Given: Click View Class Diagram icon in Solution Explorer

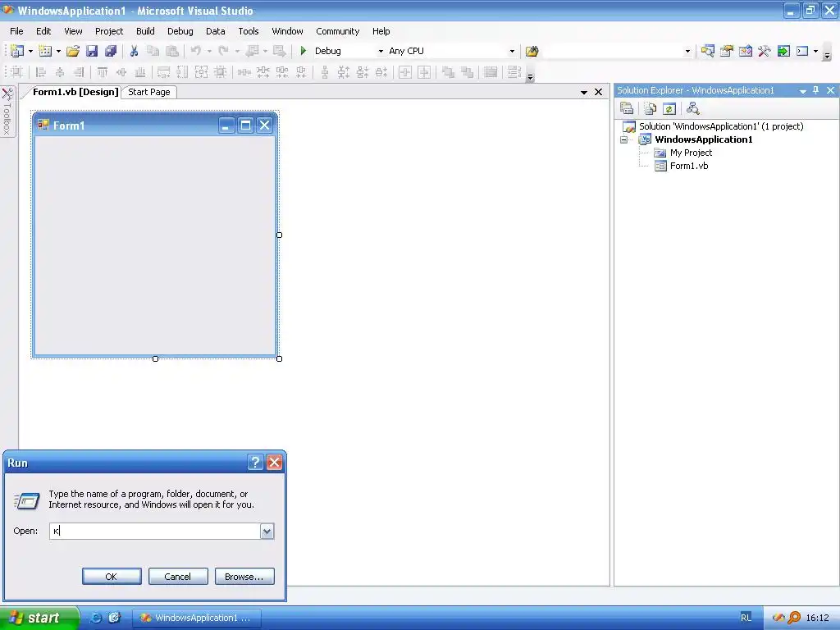Looking at the screenshot, I should (692, 109).
